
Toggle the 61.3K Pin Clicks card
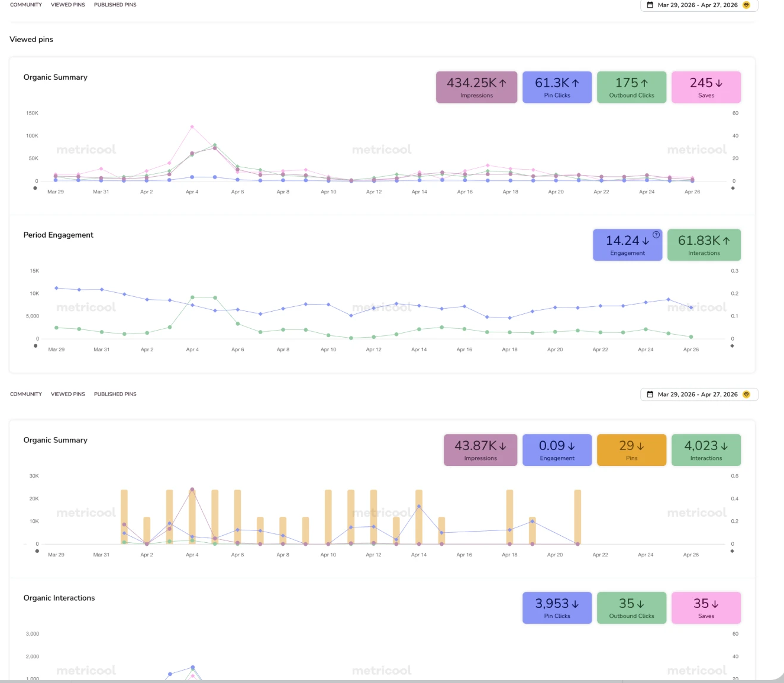tap(557, 88)
